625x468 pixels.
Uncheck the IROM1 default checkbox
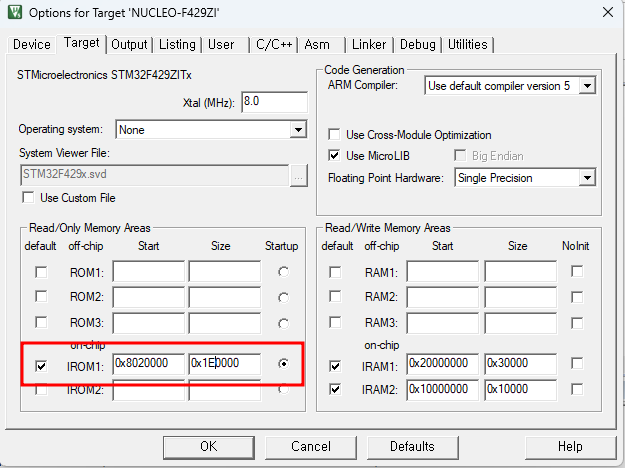pos(41,366)
